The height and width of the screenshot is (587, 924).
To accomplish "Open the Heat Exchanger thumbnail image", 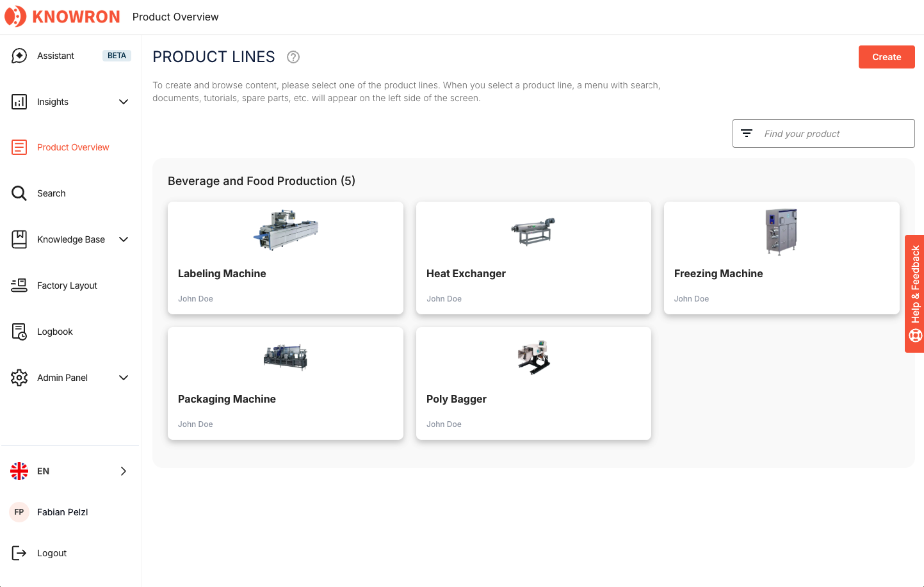I will pos(533,231).
